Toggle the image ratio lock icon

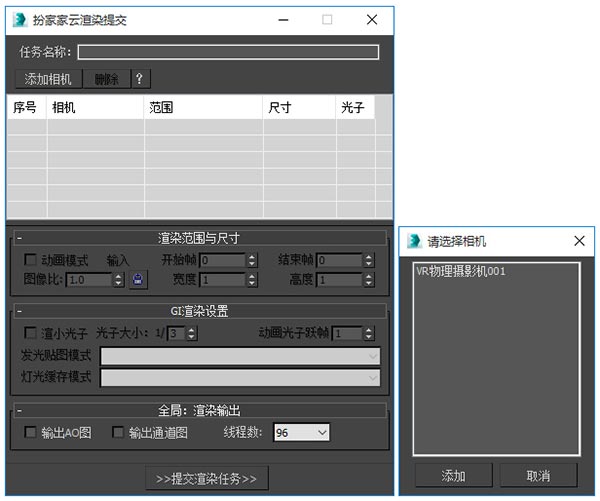point(138,279)
